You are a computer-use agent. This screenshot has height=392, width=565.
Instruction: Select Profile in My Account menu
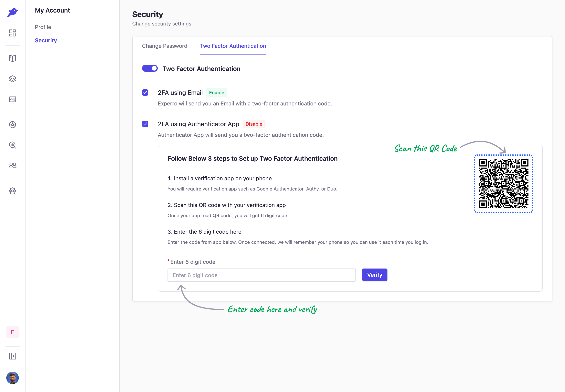tap(43, 27)
